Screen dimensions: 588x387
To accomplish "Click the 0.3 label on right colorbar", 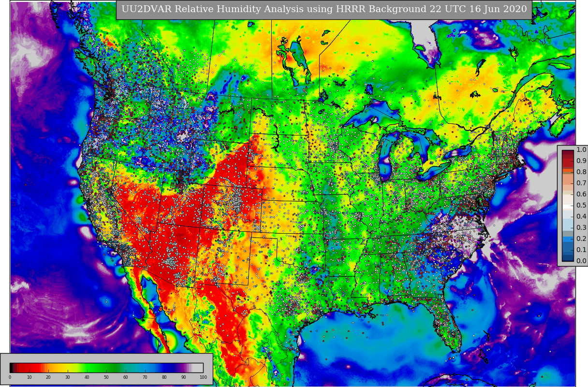I will coord(581,228).
